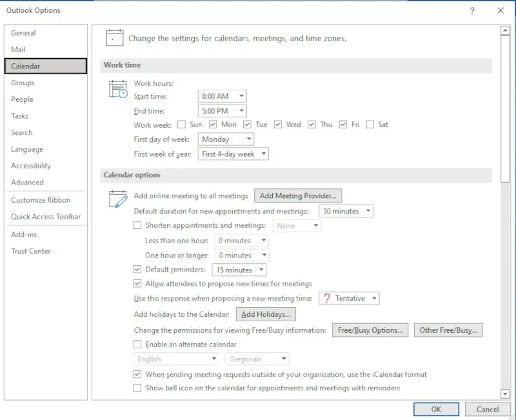This screenshot has width=516, height=420.
Task: Open the Tentative response dropdown
Action: (349, 298)
